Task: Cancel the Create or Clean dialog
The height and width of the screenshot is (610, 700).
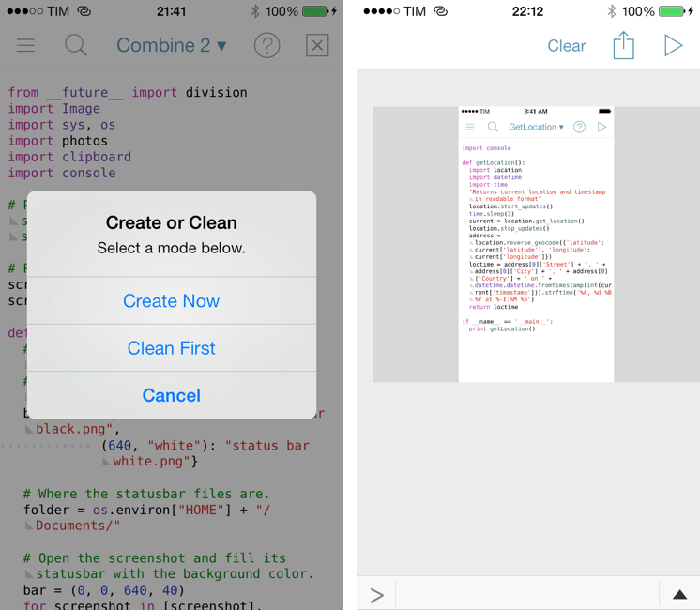Action: (171, 395)
